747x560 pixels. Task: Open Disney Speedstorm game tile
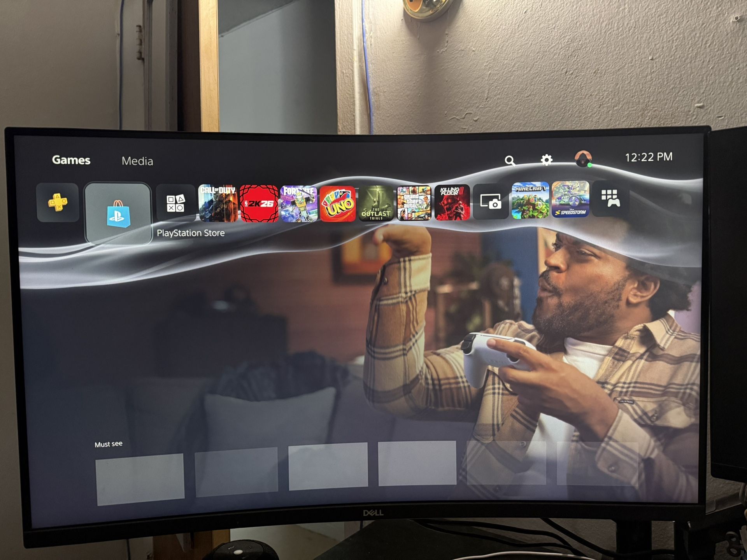tap(570, 199)
